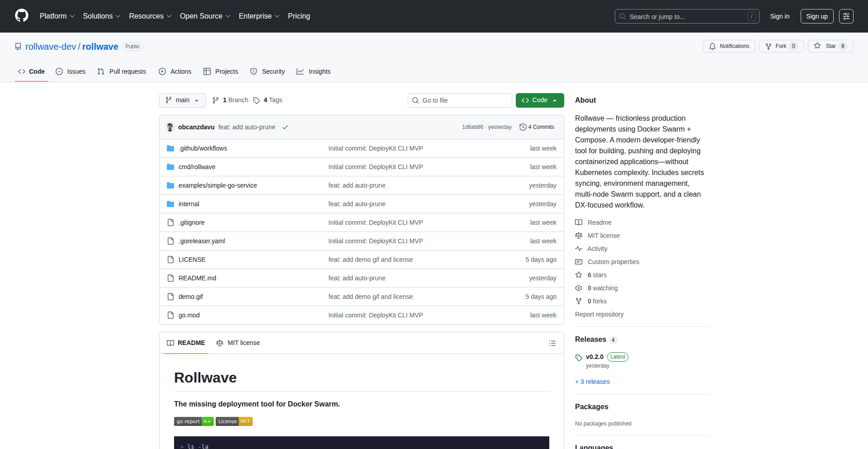868x449 pixels.
Task: Open the Fork icon button for this repo
Action: point(769,46)
